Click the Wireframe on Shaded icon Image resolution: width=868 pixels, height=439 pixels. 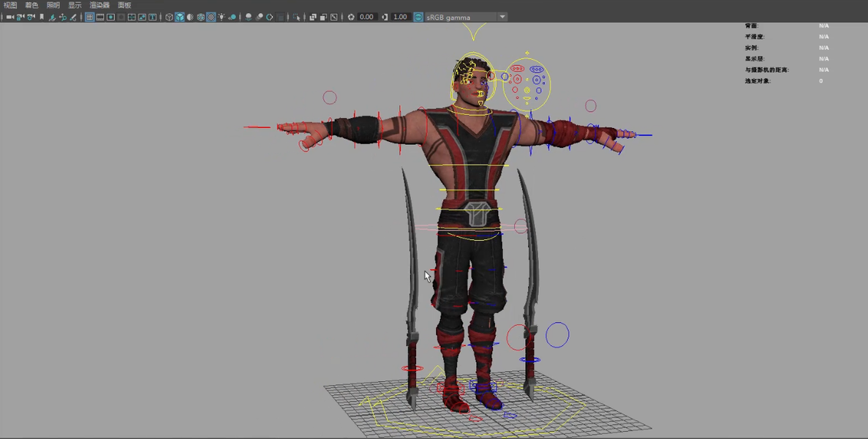(200, 17)
